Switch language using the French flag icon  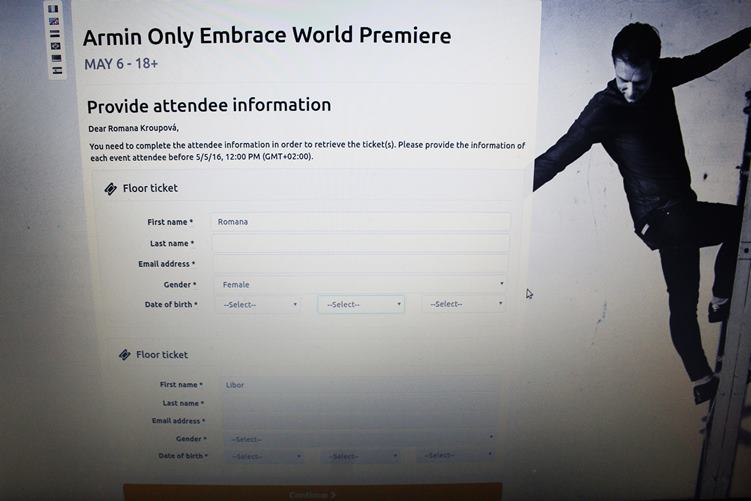[53, 9]
